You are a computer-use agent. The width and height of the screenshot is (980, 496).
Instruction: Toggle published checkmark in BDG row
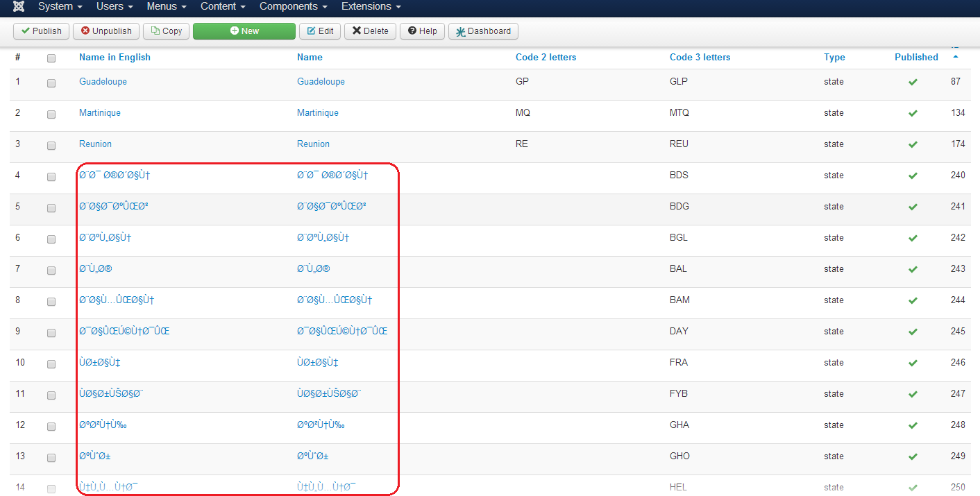(x=913, y=207)
